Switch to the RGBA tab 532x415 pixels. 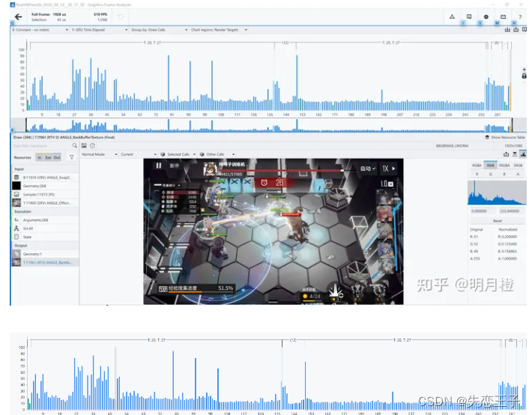click(477, 166)
